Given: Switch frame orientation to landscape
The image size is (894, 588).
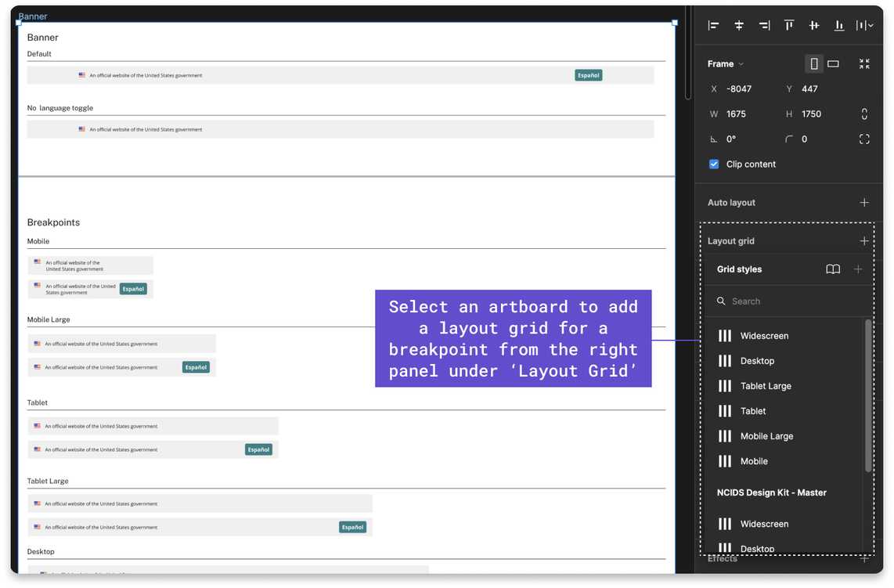Looking at the screenshot, I should tap(833, 63).
